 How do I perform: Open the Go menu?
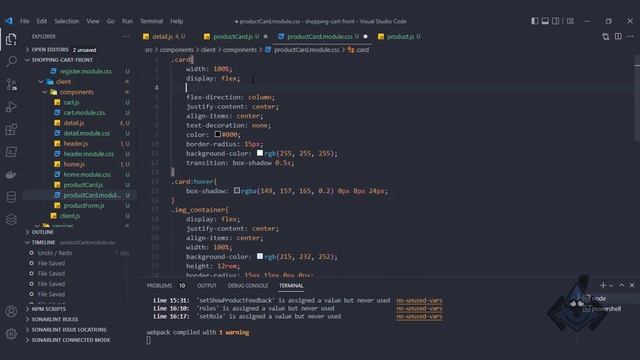coord(111,21)
